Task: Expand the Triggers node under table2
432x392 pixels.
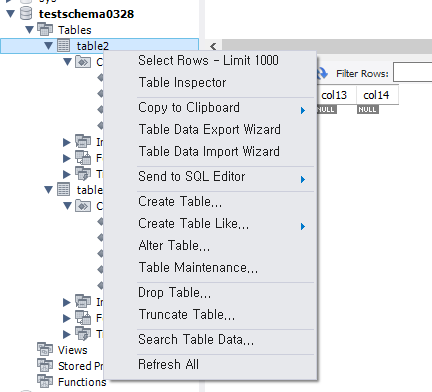Action: point(67,174)
